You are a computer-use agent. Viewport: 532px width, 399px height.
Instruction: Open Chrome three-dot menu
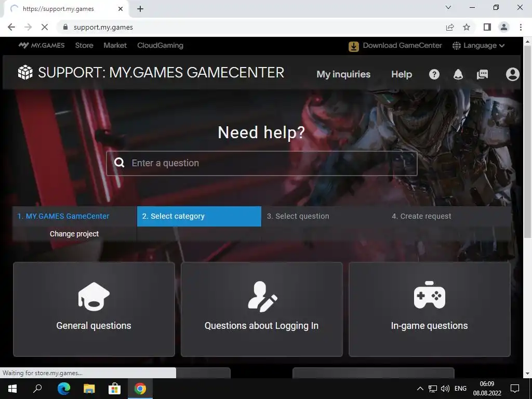[x=521, y=27]
